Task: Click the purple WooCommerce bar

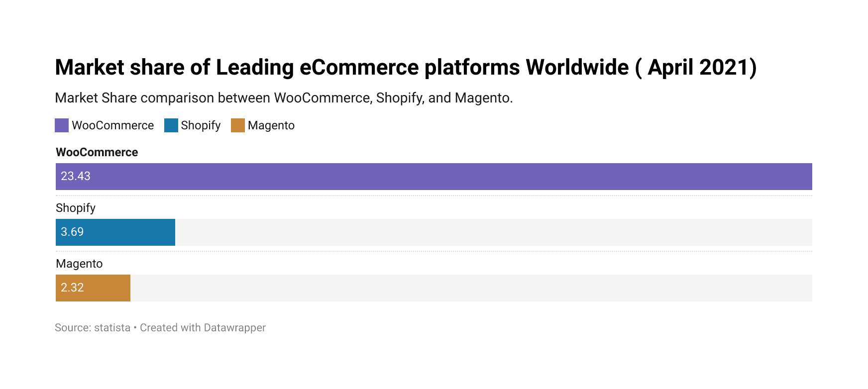Action: point(434,177)
